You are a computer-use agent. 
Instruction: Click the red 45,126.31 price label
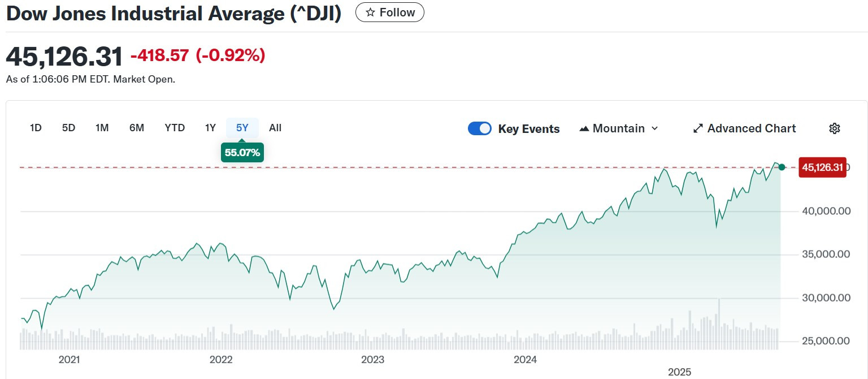coord(822,167)
